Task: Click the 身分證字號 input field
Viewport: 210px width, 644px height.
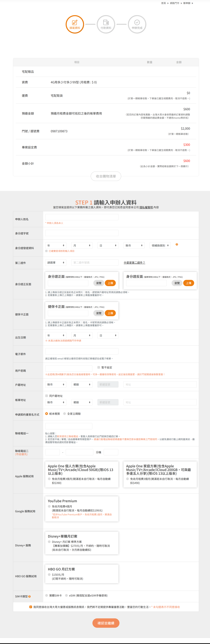Action: 82,233
